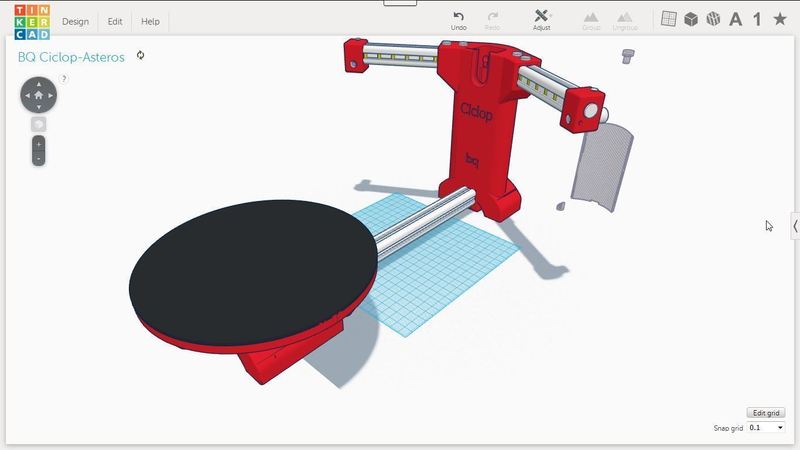Click the Redo button
Viewport: 800px width, 450px height.
click(492, 21)
